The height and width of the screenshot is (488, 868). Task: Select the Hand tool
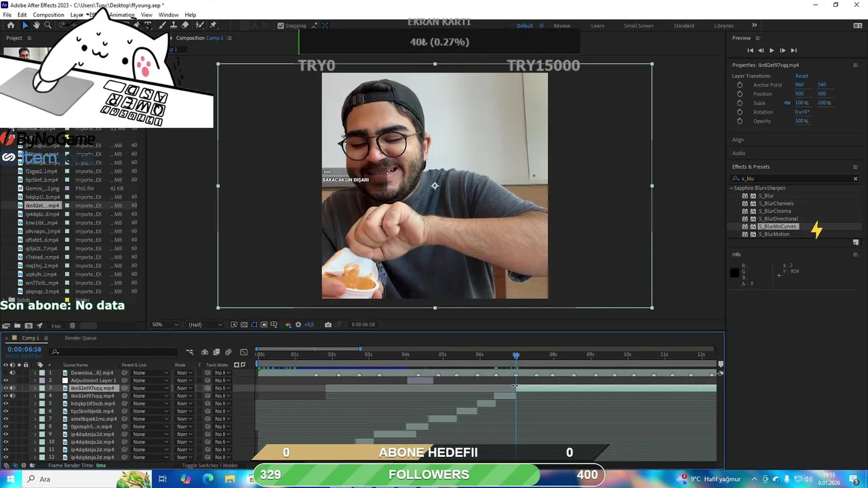(x=37, y=25)
